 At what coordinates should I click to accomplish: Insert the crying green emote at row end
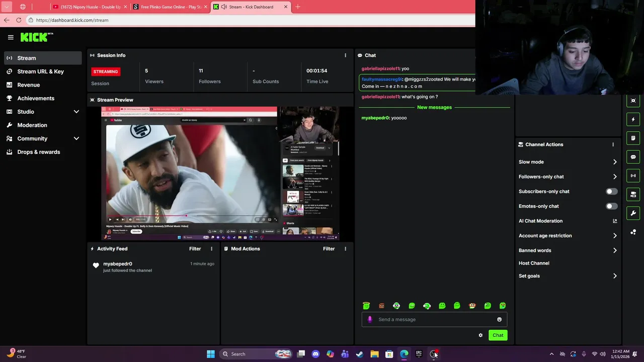click(503, 306)
